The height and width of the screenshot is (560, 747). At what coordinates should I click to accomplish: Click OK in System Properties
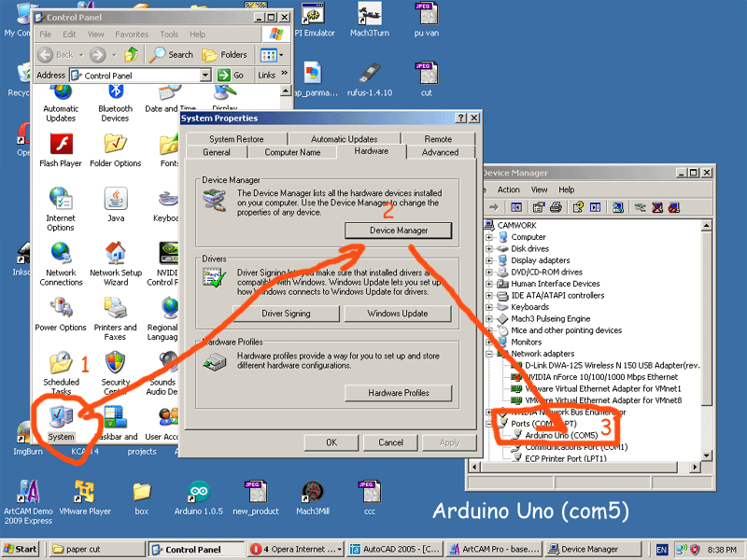pyautogui.click(x=331, y=442)
